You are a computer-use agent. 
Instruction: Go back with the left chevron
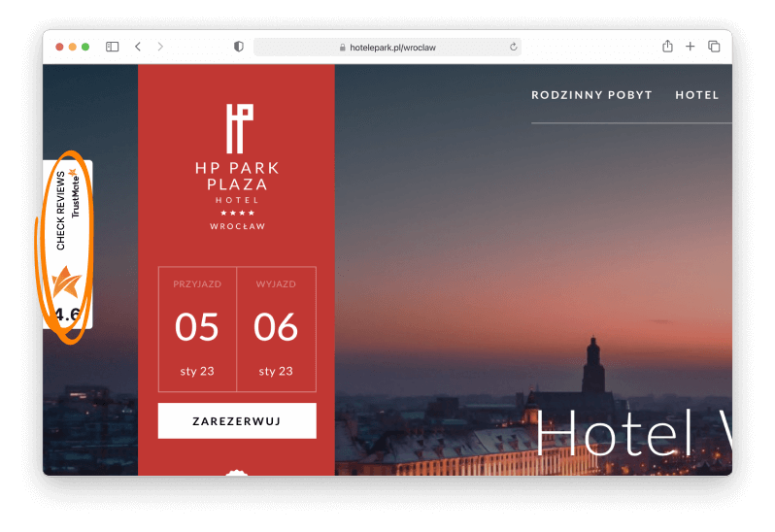(x=138, y=47)
